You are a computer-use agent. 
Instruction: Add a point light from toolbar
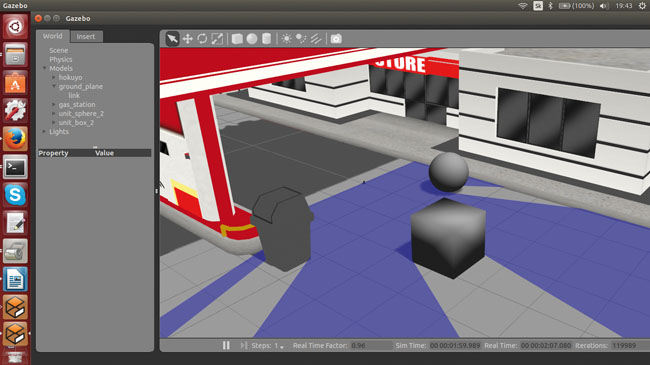point(286,39)
